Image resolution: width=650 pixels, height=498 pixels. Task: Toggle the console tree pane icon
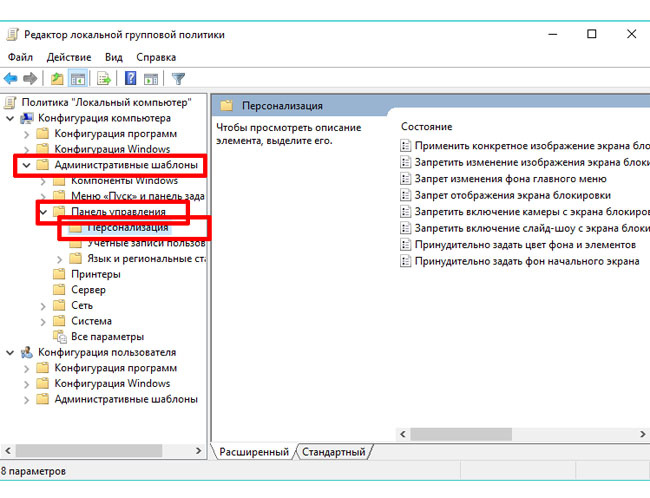point(78,78)
